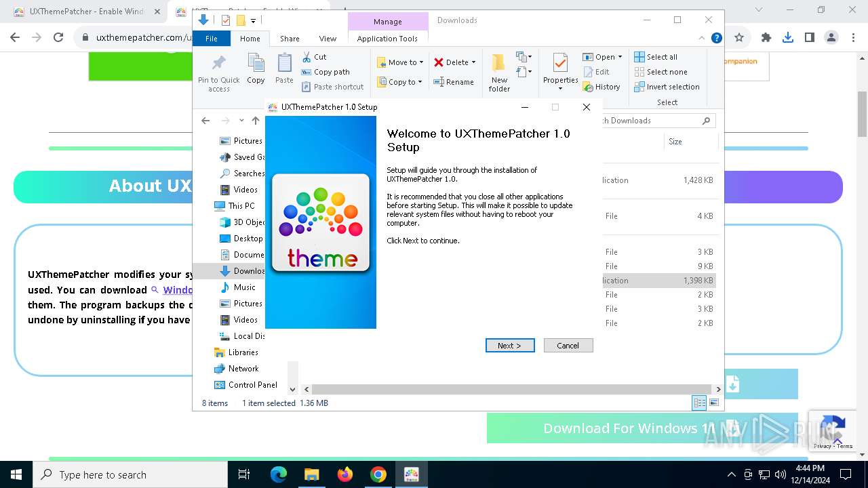
Task: Expand the Copy to dropdown
Action: click(420, 82)
